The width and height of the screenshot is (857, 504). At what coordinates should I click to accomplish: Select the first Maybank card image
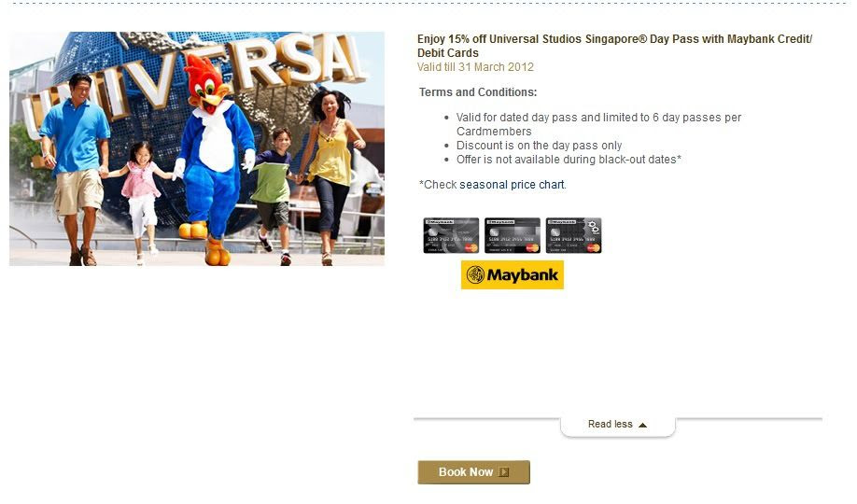(x=451, y=235)
